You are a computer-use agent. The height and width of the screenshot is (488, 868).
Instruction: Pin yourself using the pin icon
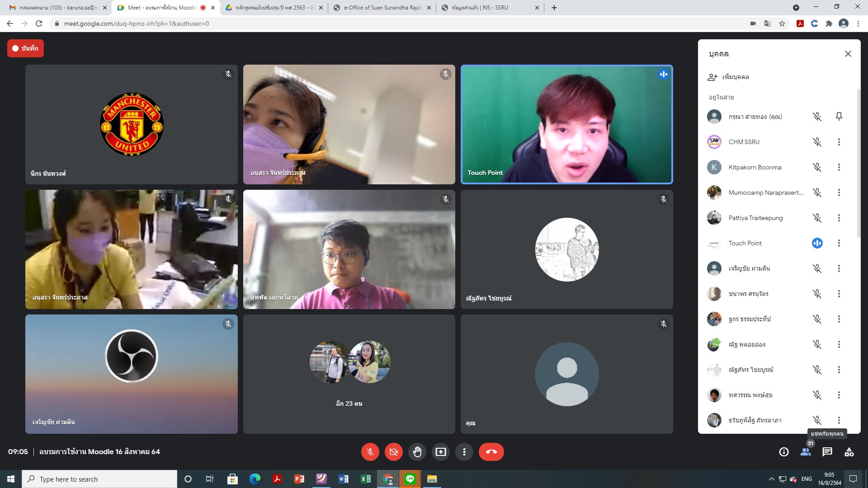click(839, 117)
